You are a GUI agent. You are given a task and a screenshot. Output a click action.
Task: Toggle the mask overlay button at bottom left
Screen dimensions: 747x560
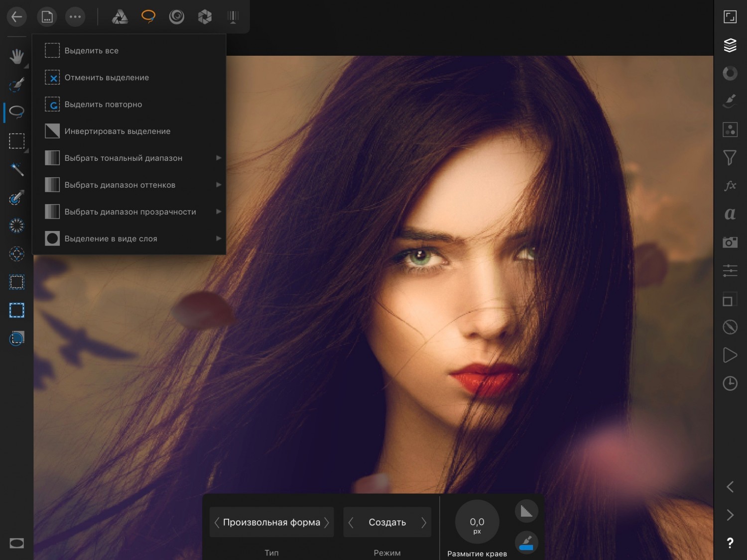coord(17,543)
